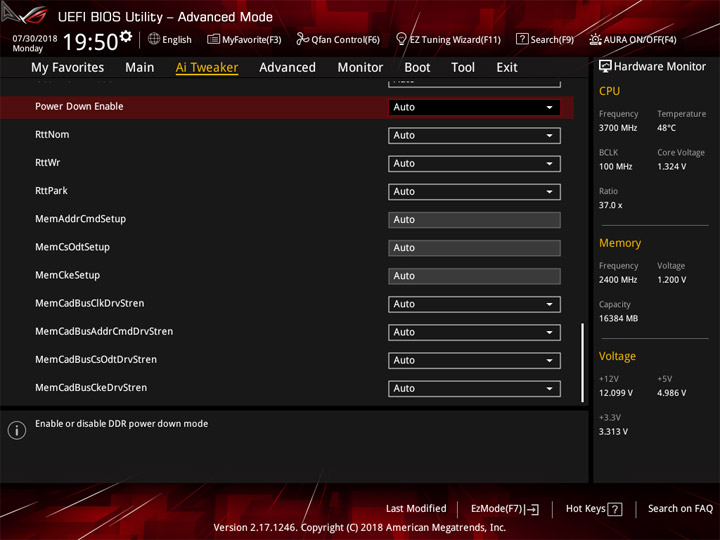
Task: Switch to Main tab
Action: click(140, 68)
